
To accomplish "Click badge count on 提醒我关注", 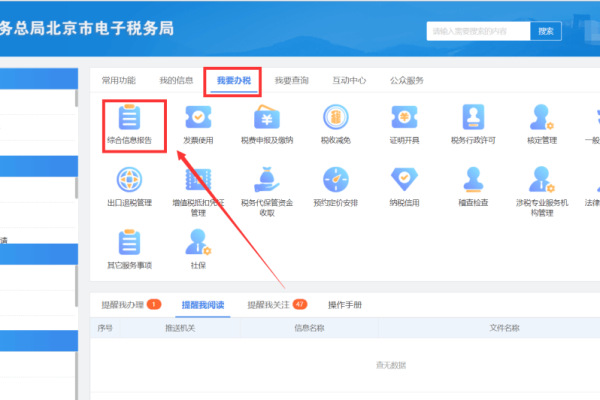I will 300,304.
